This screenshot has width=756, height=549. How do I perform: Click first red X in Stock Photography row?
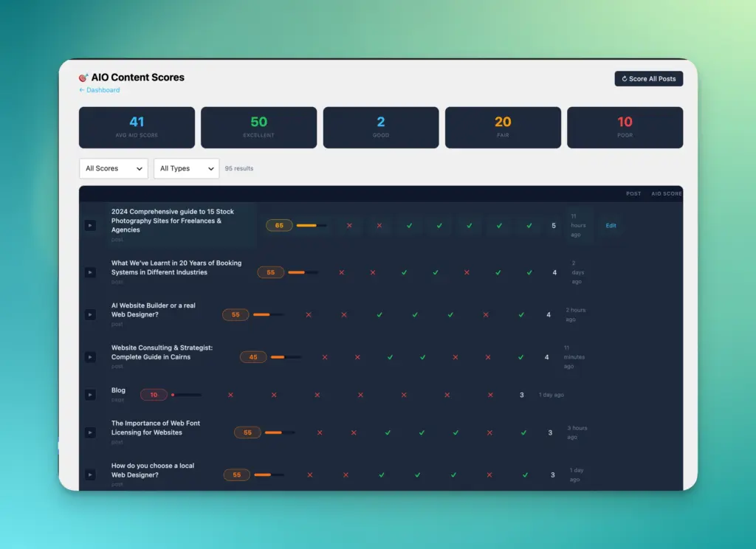point(349,226)
